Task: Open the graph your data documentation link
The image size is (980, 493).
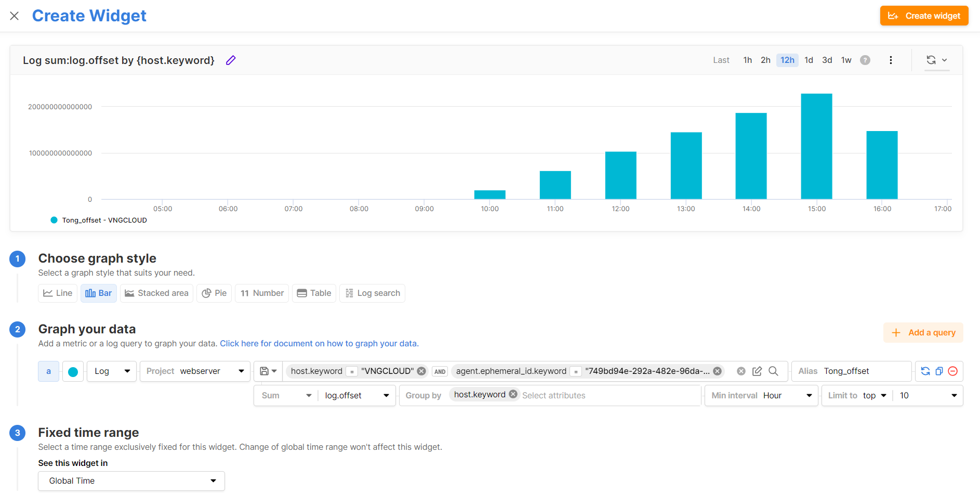Action: [x=319, y=344]
